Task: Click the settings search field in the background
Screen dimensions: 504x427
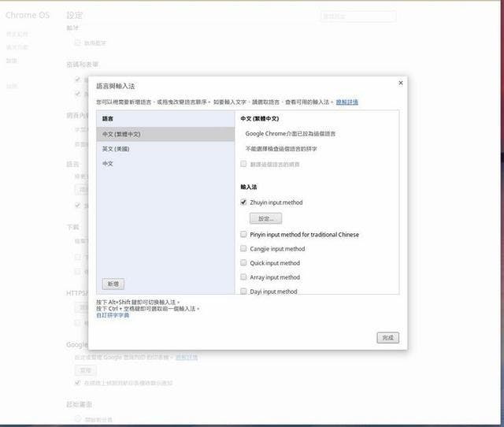Action: [x=358, y=16]
